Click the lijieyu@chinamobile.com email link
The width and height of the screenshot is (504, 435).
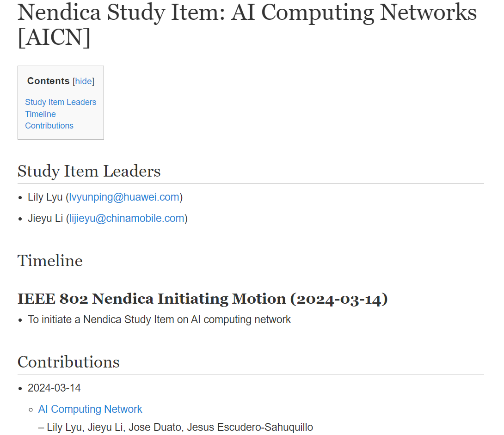click(x=127, y=218)
